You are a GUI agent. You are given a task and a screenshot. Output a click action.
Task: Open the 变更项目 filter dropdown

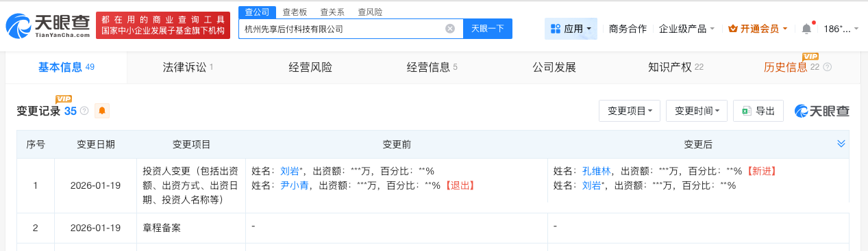click(x=630, y=111)
